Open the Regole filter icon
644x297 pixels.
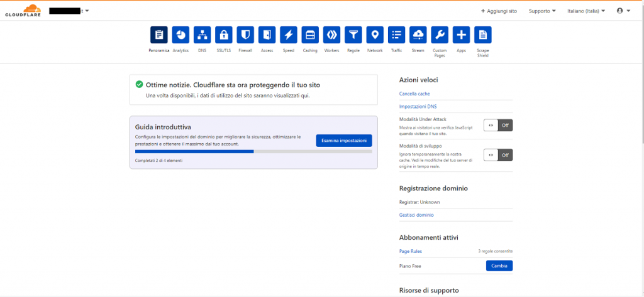point(353,35)
